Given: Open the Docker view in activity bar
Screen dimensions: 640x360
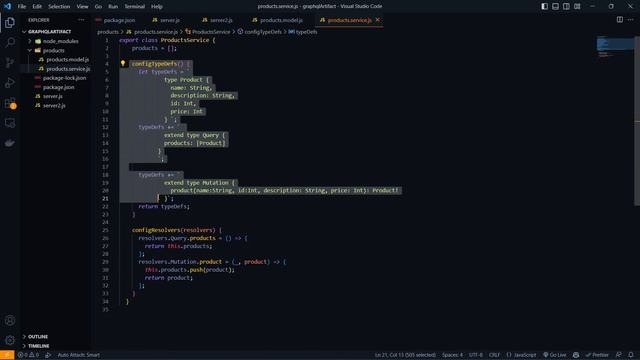Looking at the screenshot, I should click(x=10, y=143).
